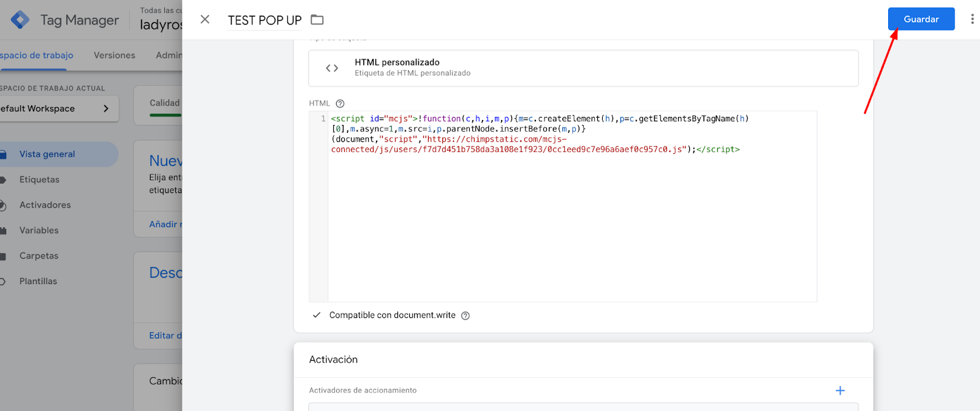Edit the tag name TEST POP UP

pyautogui.click(x=265, y=20)
